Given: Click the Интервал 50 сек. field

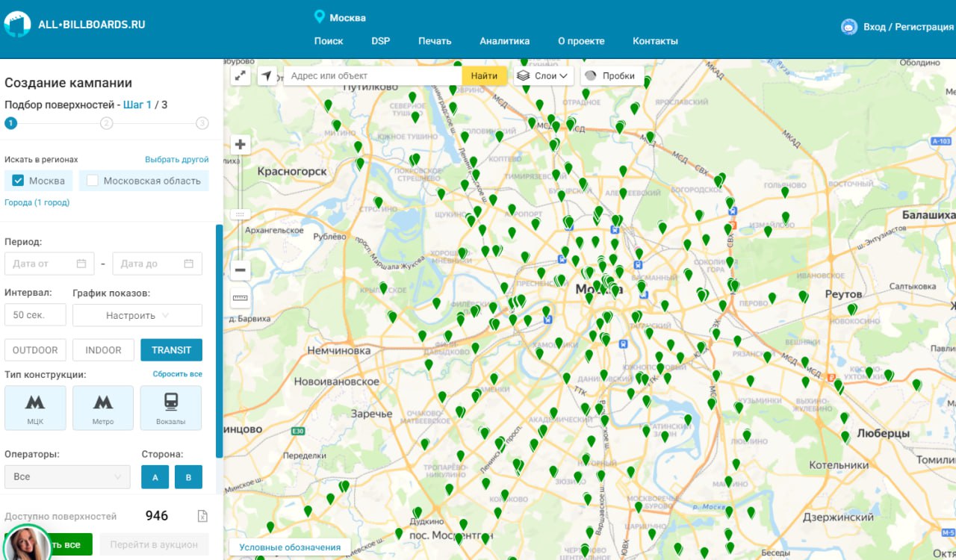Looking at the screenshot, I should coord(35,315).
